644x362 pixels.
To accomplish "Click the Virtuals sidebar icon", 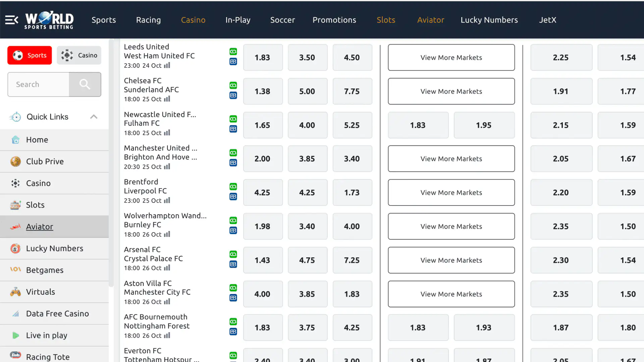I will 15,292.
